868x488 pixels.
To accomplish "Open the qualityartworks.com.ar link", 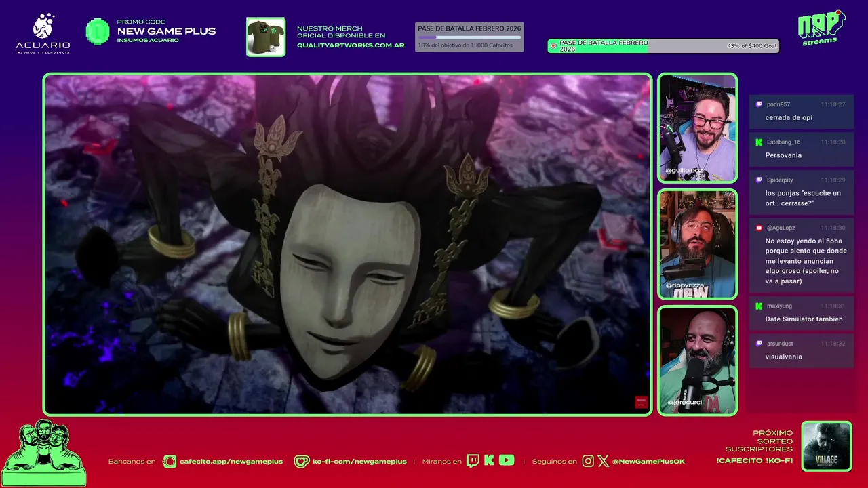I will (x=351, y=45).
